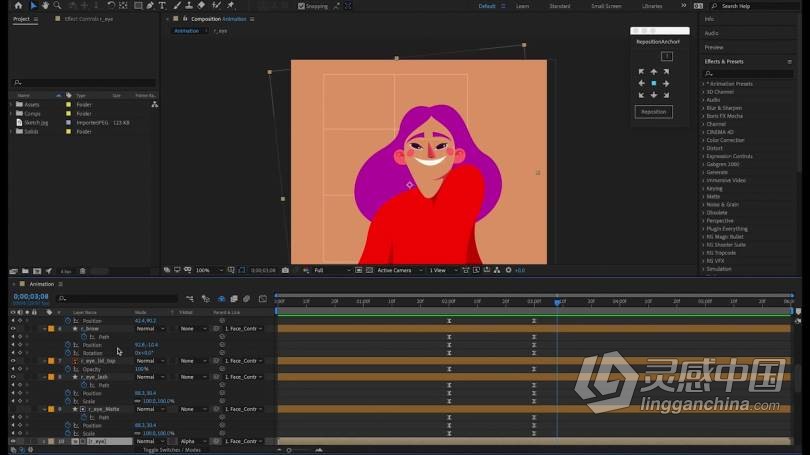This screenshot has height=455, width=810.
Task: Toggle Scale stopwatch under r_eye_lash
Action: 68,401
